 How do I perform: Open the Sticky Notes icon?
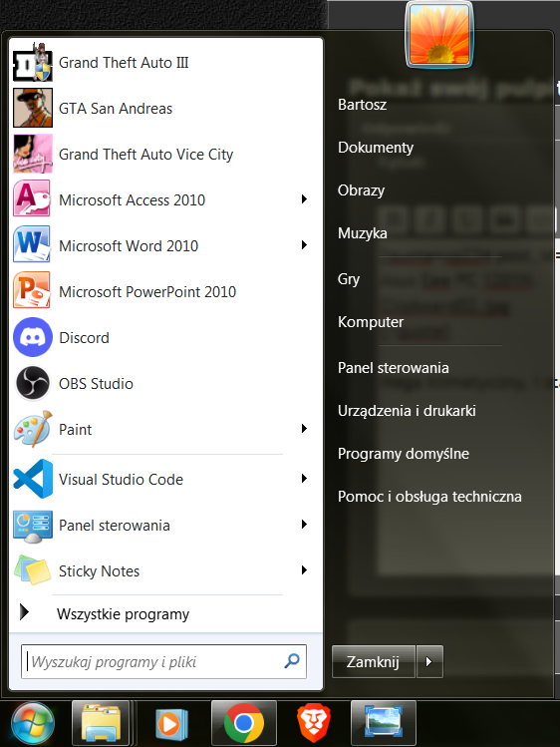(32, 570)
